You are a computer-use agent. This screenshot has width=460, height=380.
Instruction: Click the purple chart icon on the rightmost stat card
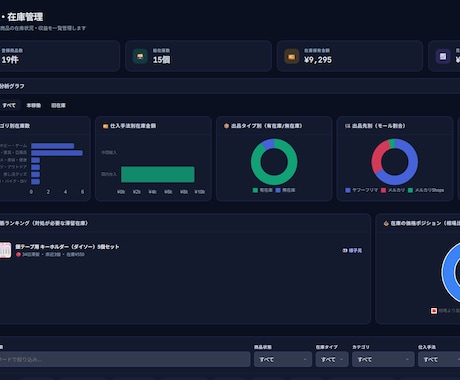click(x=443, y=56)
